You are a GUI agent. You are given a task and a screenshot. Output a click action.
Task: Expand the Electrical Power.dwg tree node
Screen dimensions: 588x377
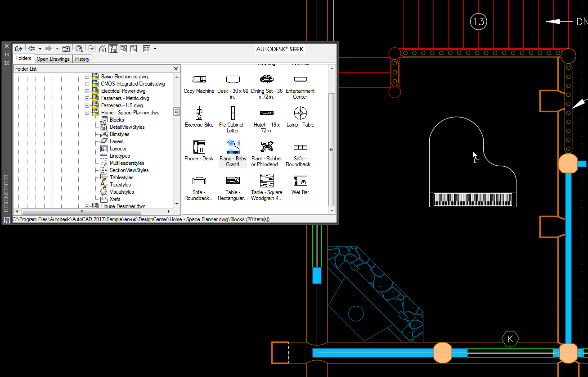point(87,91)
